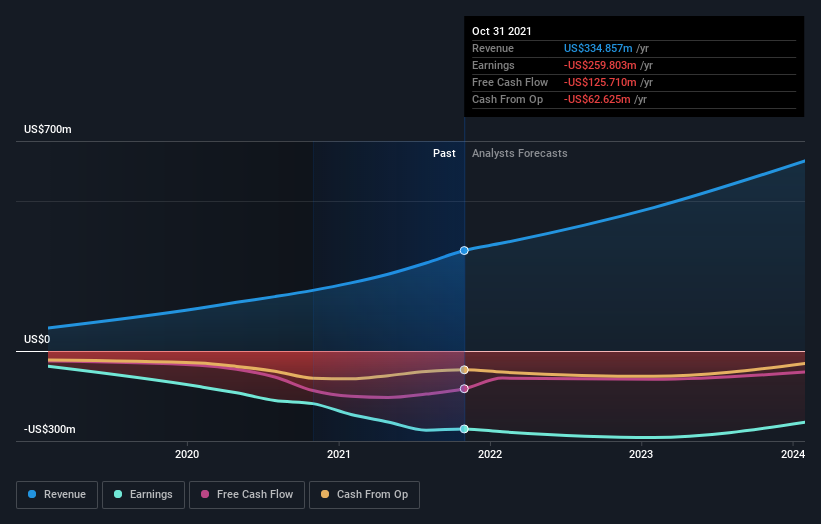Click the 2023 x-axis label
Image resolution: width=821 pixels, height=524 pixels.
point(641,454)
